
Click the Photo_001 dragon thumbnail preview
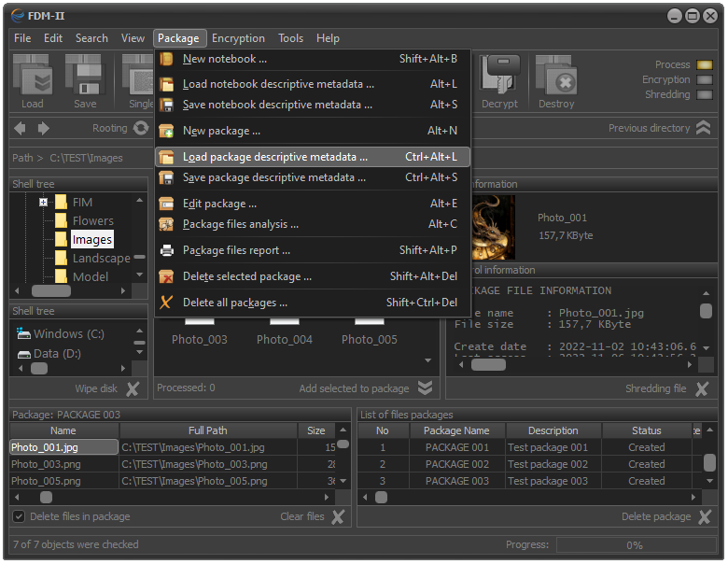494,227
